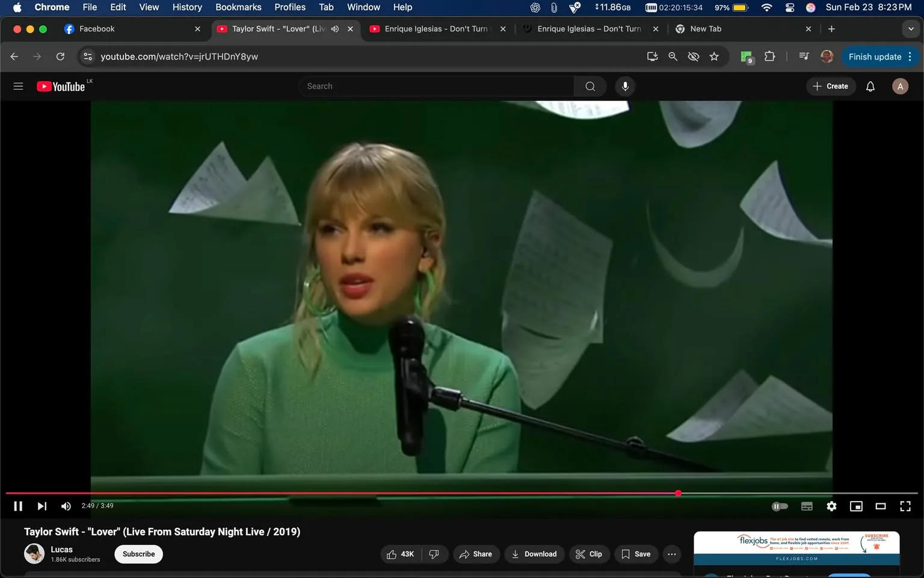Switch to theater mode
The height and width of the screenshot is (578, 924).
click(x=881, y=506)
